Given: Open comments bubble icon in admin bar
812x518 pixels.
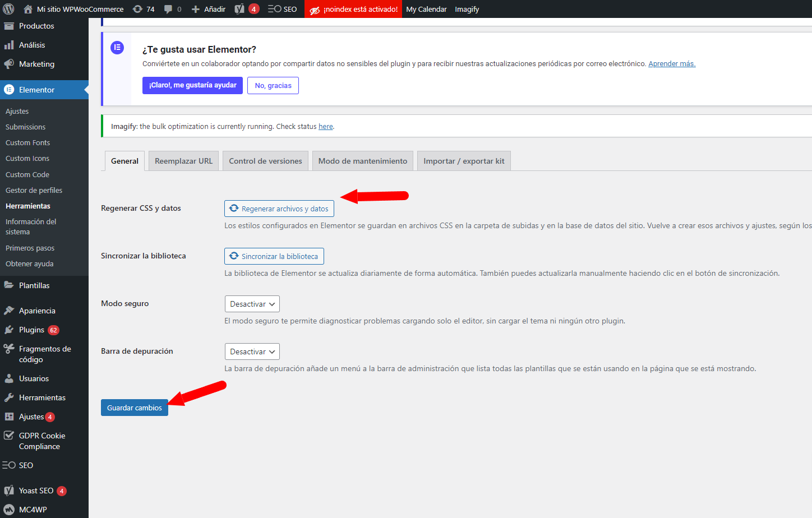Looking at the screenshot, I should [x=168, y=9].
